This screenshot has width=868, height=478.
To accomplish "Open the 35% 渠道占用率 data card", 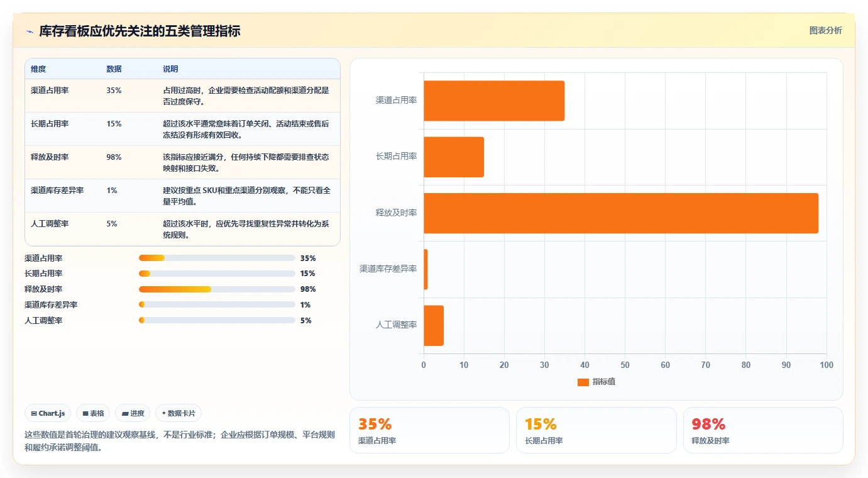I will [x=429, y=430].
